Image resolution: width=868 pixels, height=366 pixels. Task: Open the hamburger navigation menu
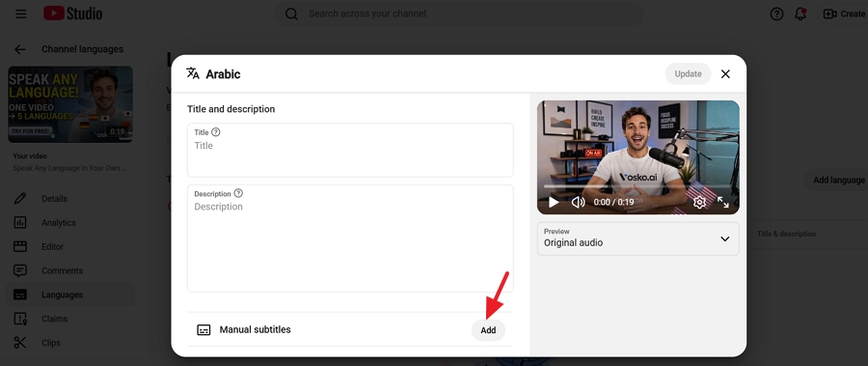[21, 14]
